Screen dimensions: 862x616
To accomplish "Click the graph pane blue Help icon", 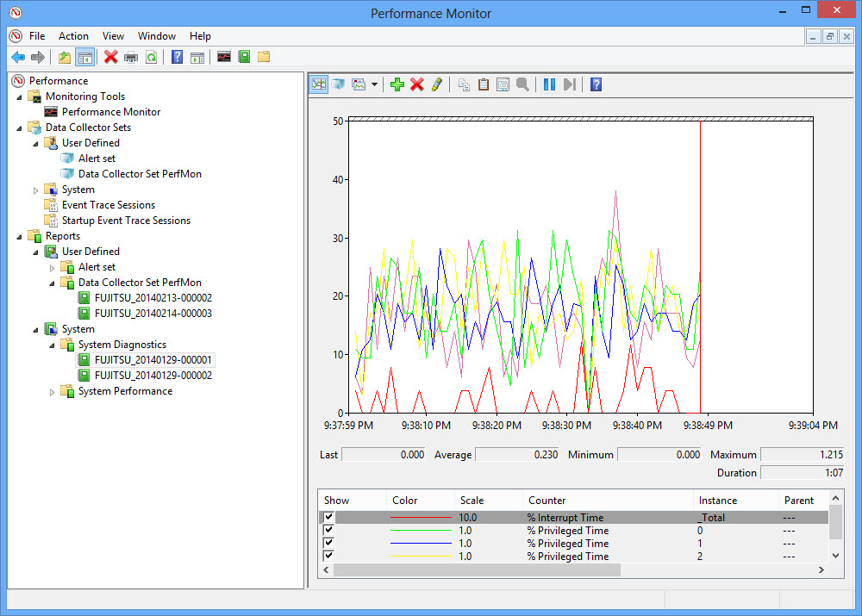I will [596, 84].
